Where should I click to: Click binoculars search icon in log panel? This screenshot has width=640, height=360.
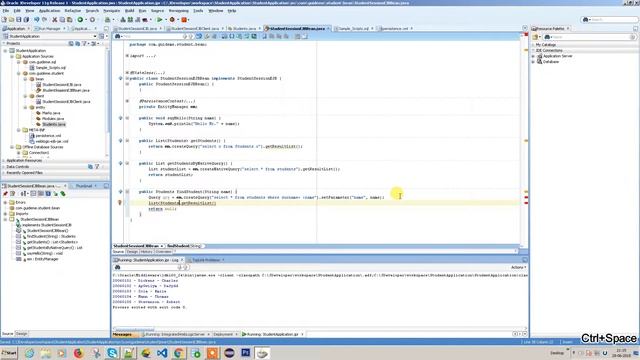point(118,267)
